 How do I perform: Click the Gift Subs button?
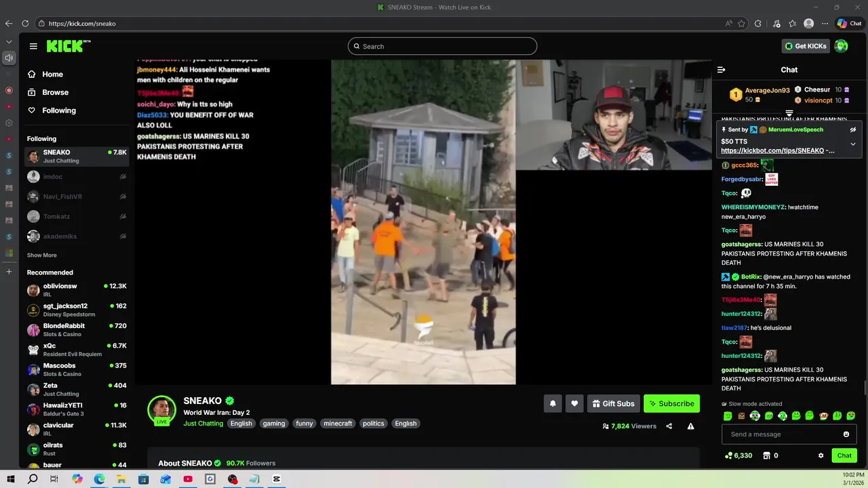coord(614,403)
